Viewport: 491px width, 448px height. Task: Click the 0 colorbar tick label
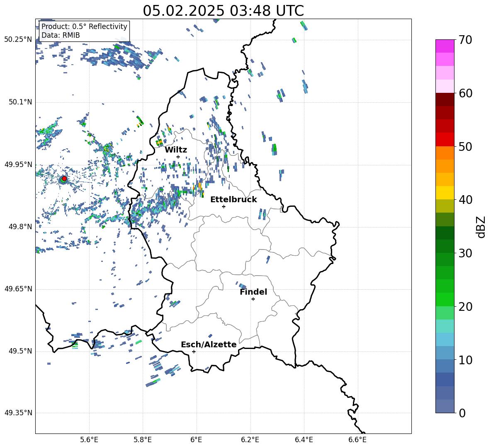coord(462,413)
